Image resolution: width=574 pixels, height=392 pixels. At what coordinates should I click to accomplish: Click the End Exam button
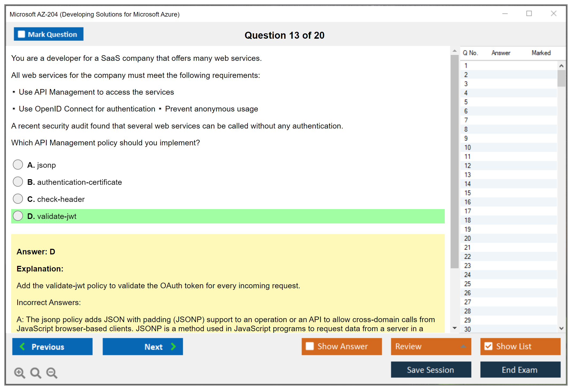pyautogui.click(x=520, y=370)
